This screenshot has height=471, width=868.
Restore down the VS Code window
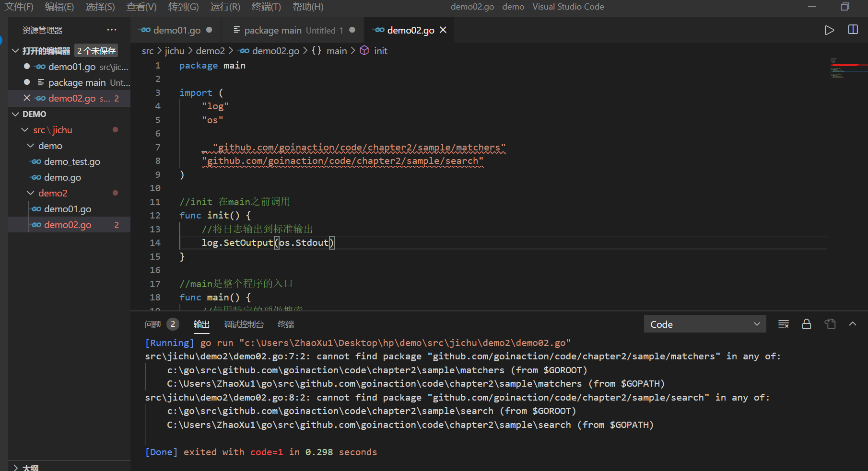pos(845,7)
